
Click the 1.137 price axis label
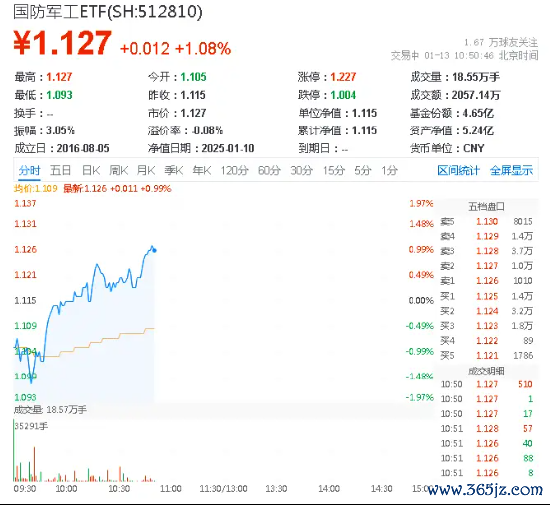coord(25,203)
